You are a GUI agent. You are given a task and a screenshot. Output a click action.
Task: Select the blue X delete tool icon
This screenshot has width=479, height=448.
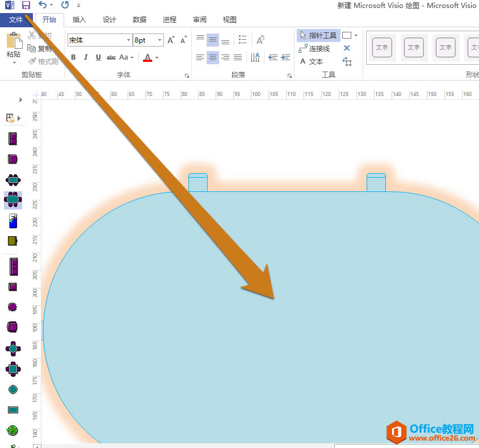[x=347, y=48]
